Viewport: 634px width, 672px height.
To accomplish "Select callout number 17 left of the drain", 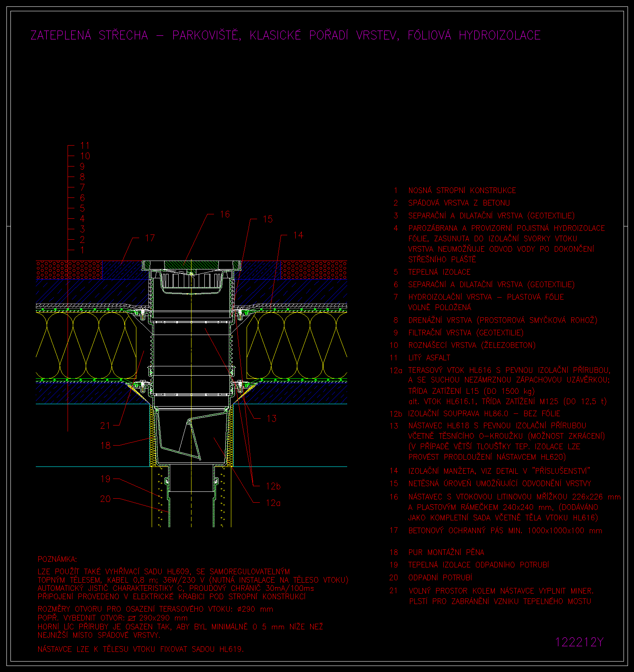I will (150, 238).
